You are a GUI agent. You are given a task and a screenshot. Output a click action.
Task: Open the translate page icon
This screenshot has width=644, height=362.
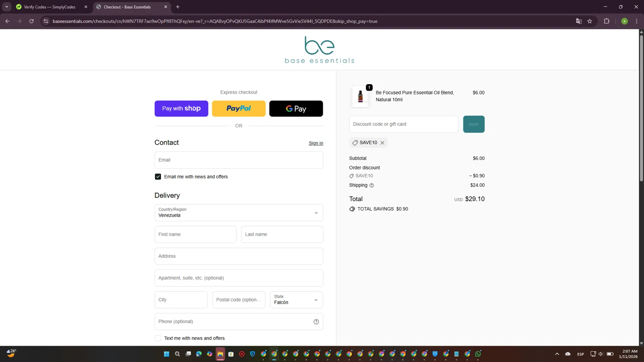click(x=579, y=21)
